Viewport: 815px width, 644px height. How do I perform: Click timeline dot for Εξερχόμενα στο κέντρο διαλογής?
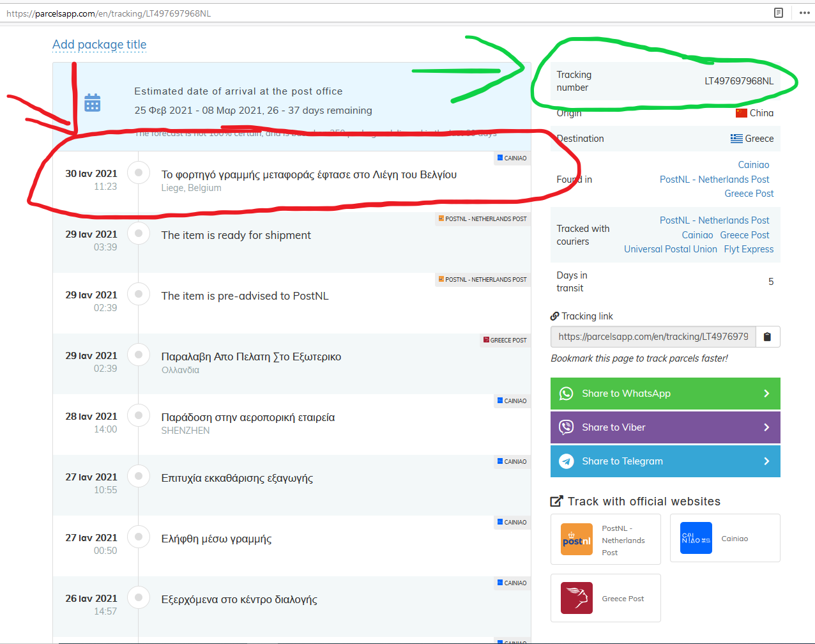point(139,597)
